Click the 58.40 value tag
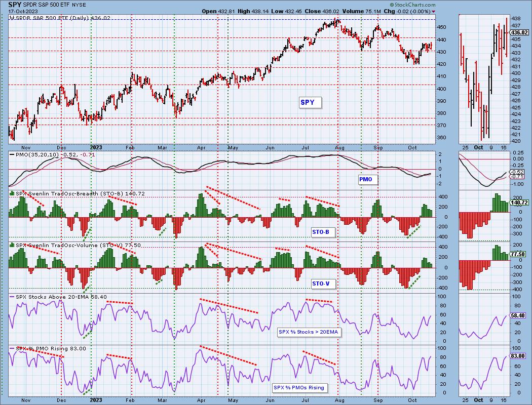The image size is (532, 405). click(x=517, y=315)
